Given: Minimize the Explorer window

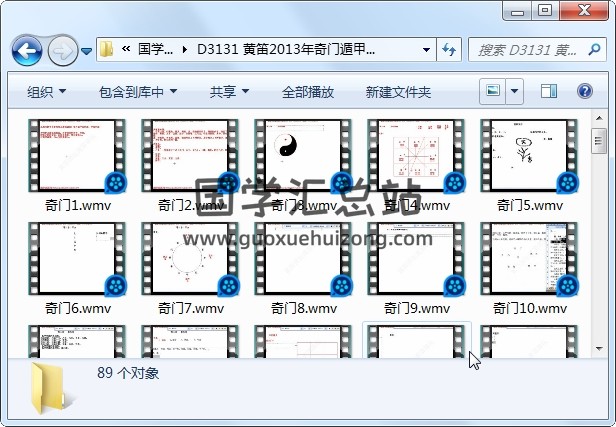Looking at the screenshot, I should pos(517,11).
